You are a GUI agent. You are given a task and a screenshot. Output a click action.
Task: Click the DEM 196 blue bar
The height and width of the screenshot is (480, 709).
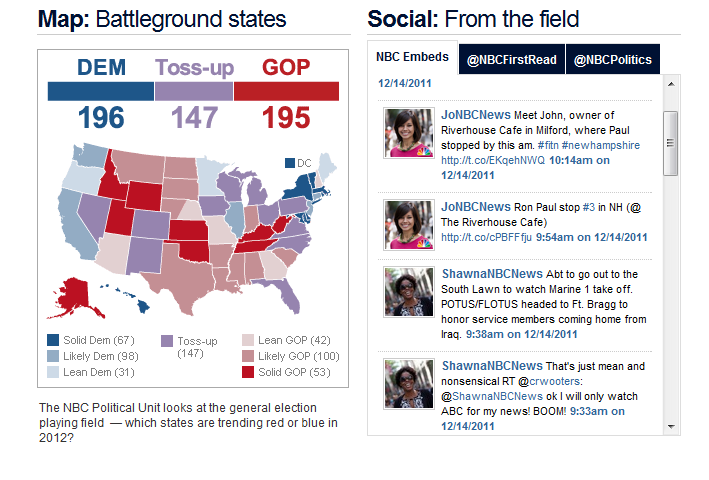101,92
